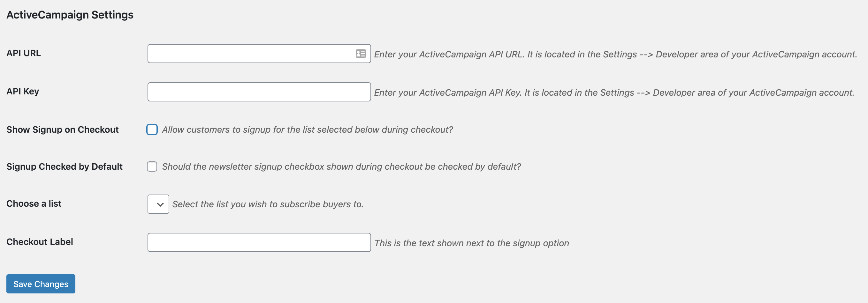Open the Choose a list dropdown
868x303 pixels.
[158, 204]
